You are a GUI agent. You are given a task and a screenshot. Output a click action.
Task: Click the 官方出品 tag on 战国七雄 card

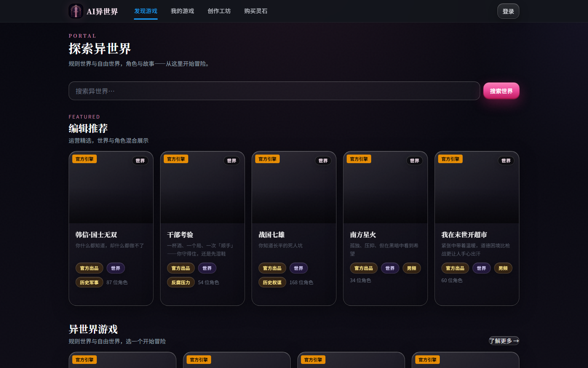pos(272,268)
